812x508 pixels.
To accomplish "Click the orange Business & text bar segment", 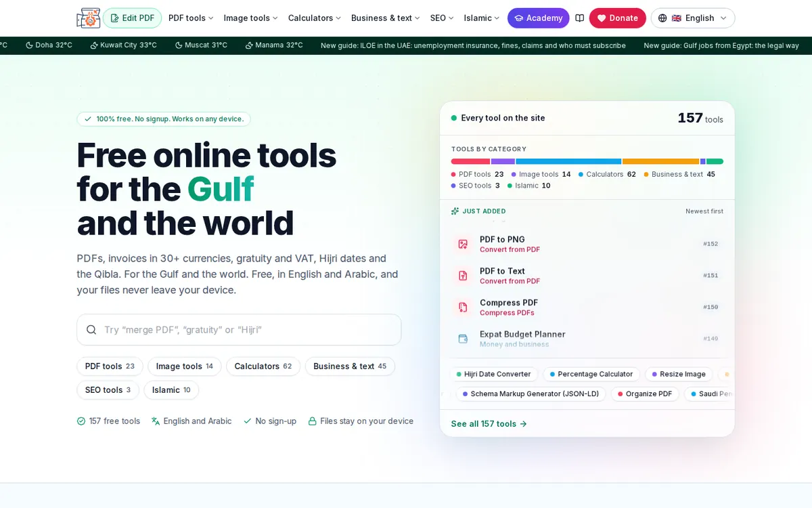I will (660, 161).
